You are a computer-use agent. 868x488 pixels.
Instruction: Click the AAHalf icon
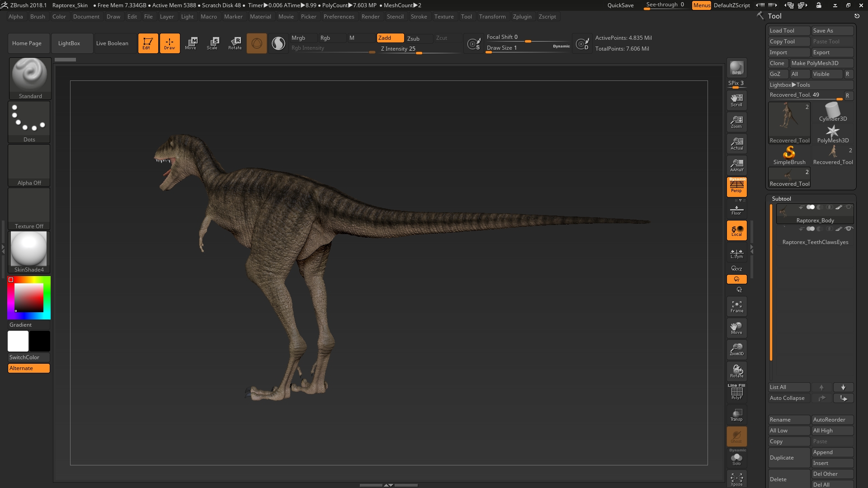pos(736,165)
